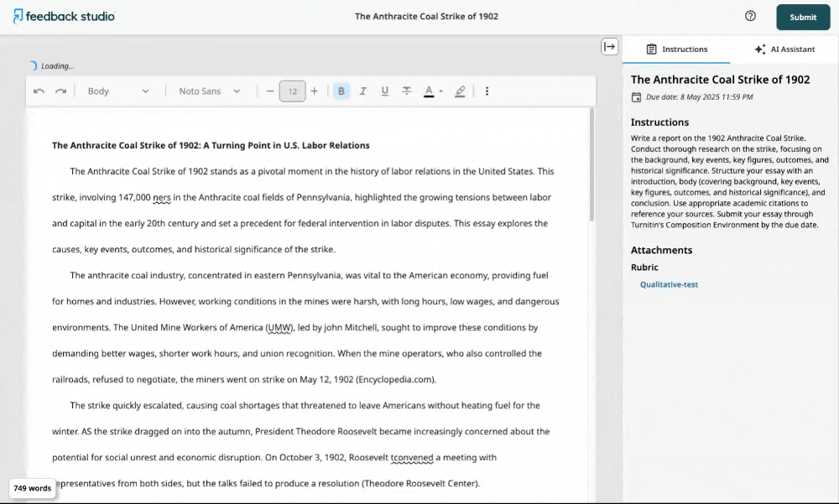Click the "Instructions" section heading in panel body

pyautogui.click(x=659, y=122)
